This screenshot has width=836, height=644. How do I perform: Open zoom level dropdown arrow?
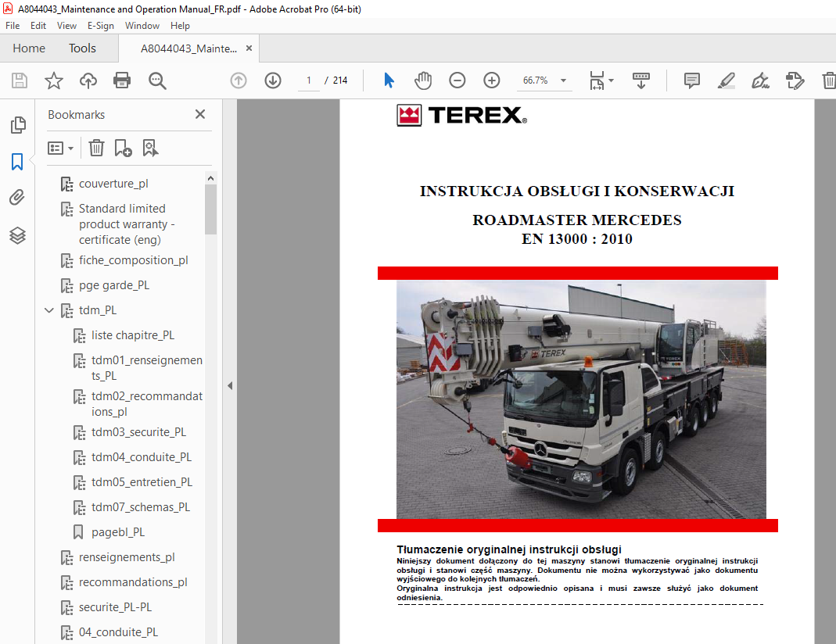click(x=563, y=80)
